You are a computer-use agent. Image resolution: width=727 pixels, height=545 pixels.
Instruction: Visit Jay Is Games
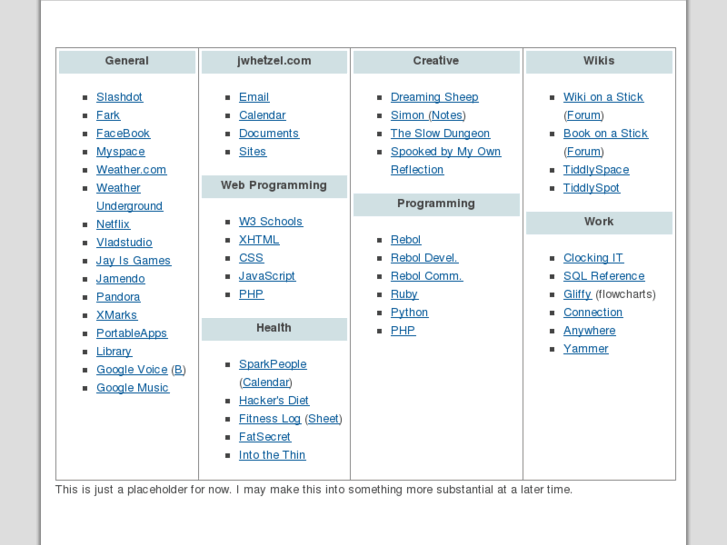[x=134, y=261]
